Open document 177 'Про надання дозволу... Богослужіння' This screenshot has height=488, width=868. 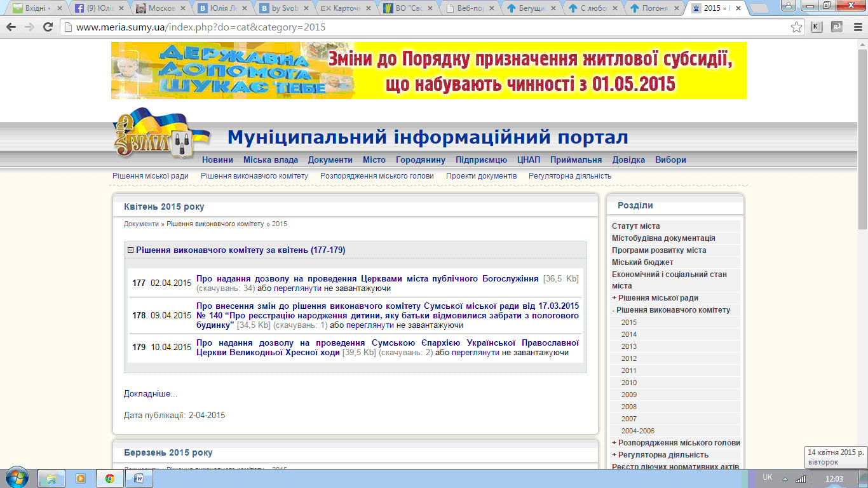pos(367,279)
